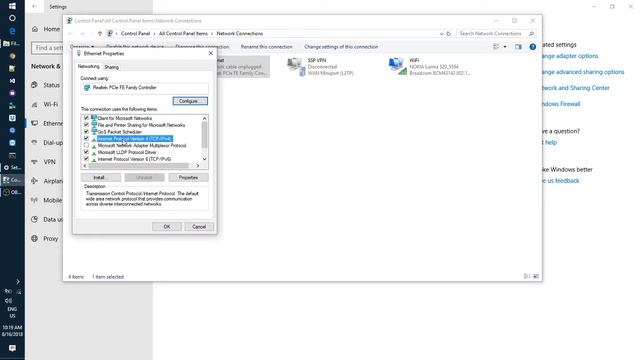
Task: Select Microsoft LLDP Protocol Driver item
Action: tap(127, 152)
